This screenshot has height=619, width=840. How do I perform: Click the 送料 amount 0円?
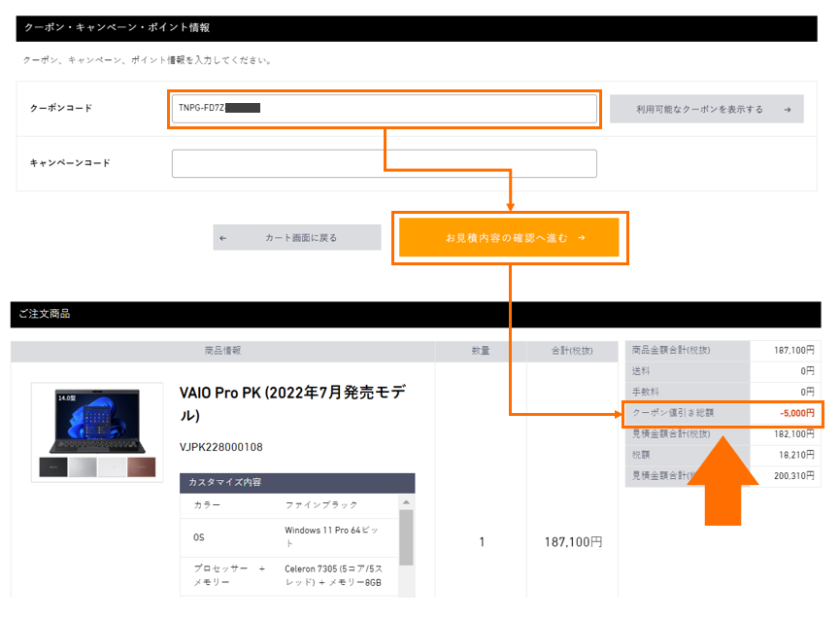[x=807, y=371]
